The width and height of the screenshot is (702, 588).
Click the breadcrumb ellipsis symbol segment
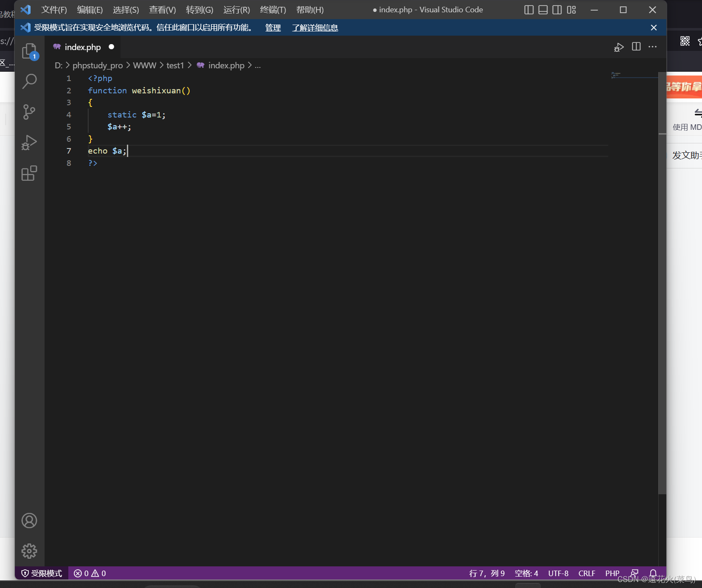pos(258,65)
